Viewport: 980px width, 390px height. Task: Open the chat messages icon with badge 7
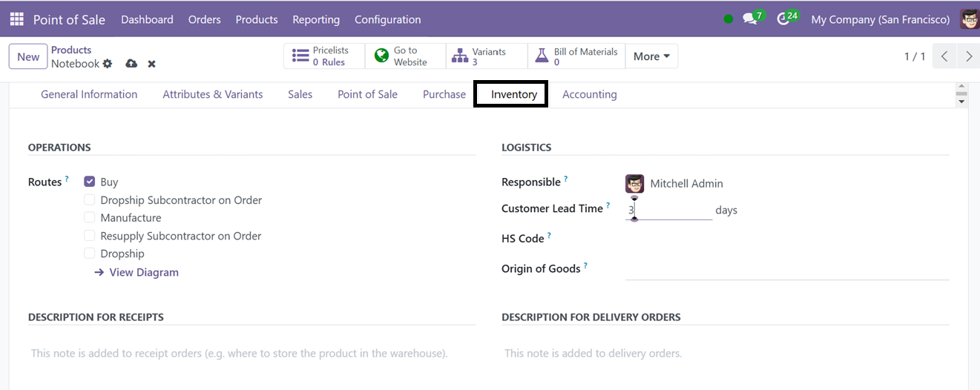click(x=751, y=19)
